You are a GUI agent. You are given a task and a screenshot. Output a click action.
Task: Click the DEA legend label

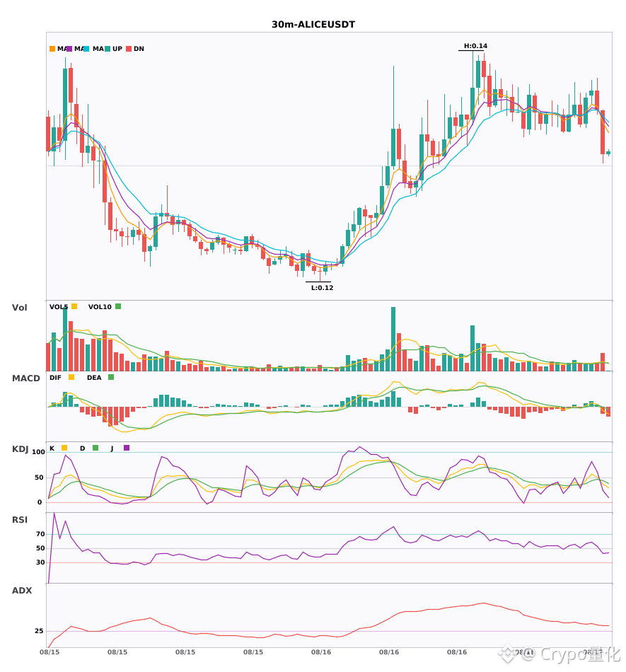pyautogui.click(x=94, y=378)
